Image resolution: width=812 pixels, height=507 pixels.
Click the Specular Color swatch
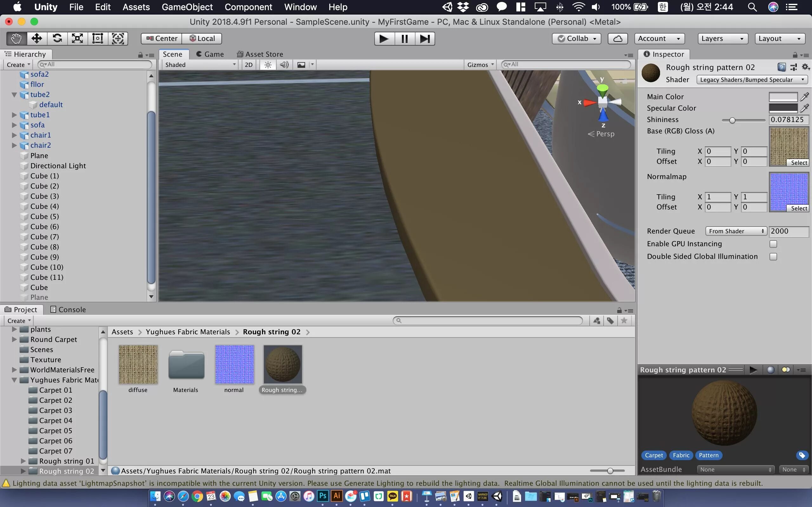point(783,108)
